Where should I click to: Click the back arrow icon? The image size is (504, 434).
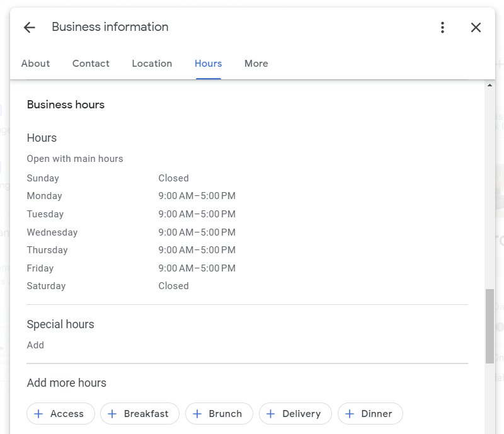click(x=29, y=27)
